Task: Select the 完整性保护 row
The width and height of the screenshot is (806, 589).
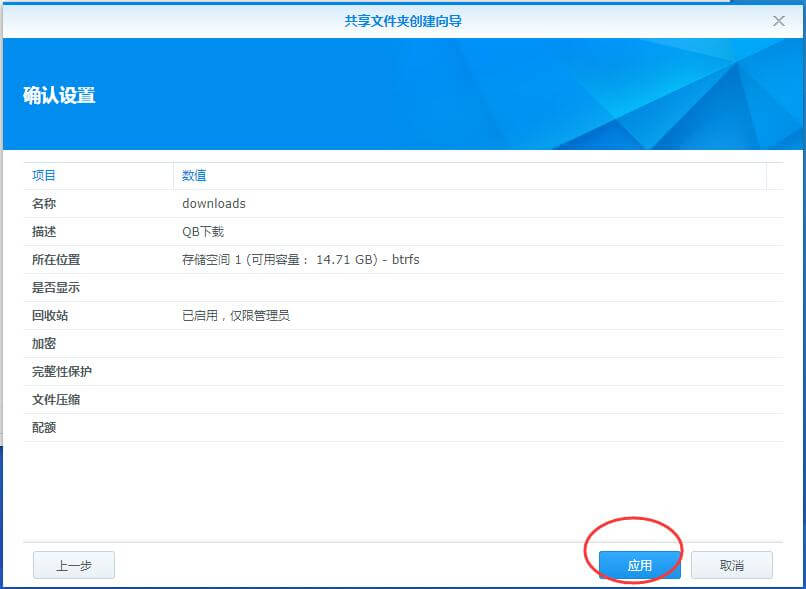Action: pos(62,372)
